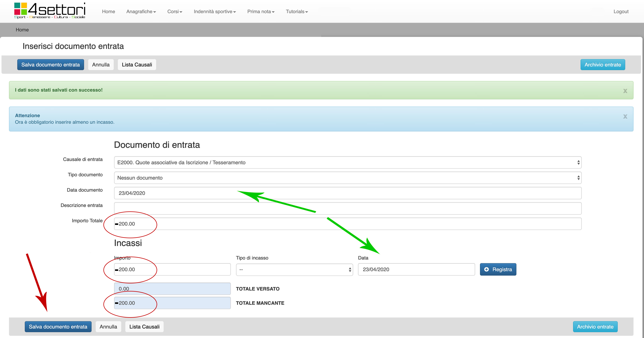Image resolution: width=644 pixels, height=338 pixels.
Task: Dismiss the green success message
Action: (625, 91)
